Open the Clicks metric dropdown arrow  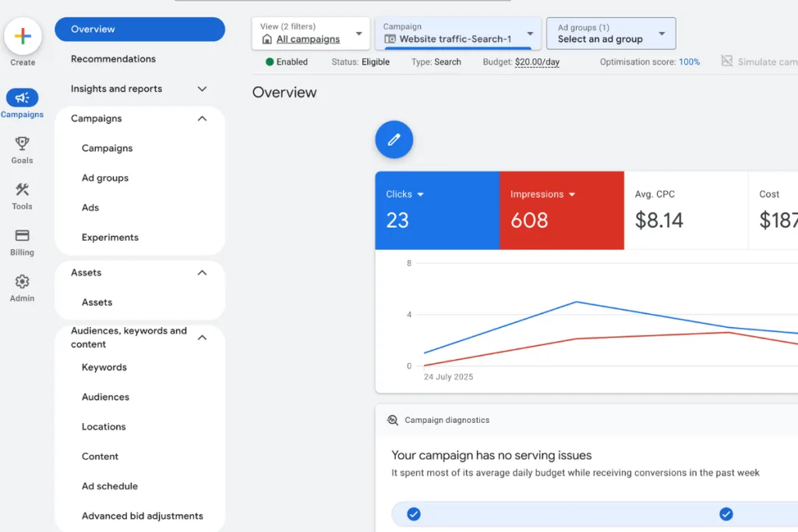click(x=420, y=195)
